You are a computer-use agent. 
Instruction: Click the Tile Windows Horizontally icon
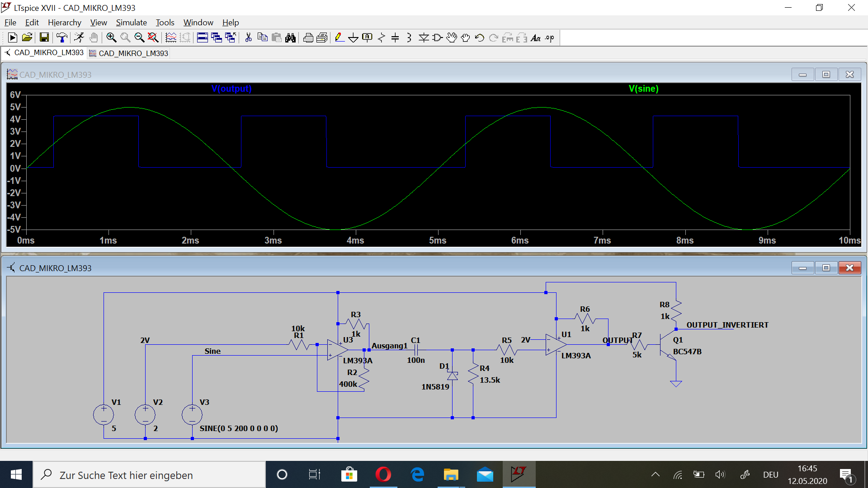coord(203,38)
